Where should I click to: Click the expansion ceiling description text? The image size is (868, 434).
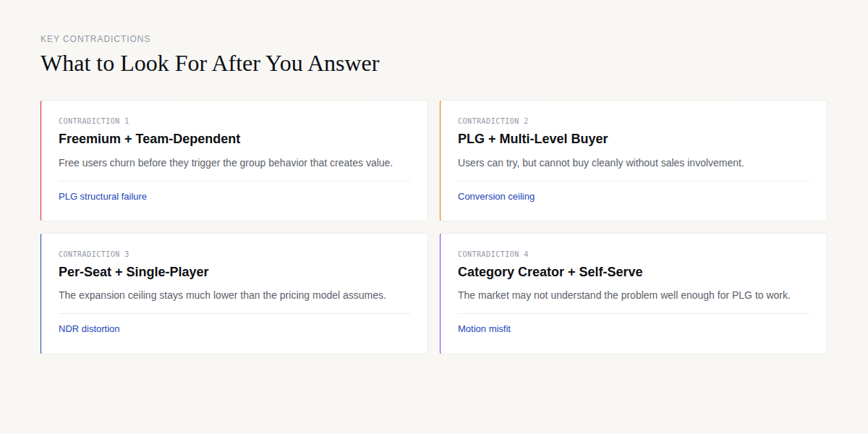[x=222, y=295]
